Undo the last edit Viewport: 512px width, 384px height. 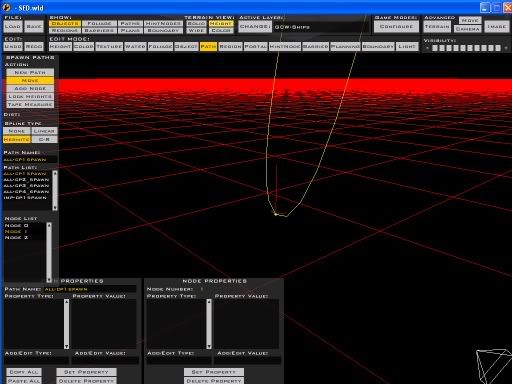pos(13,46)
